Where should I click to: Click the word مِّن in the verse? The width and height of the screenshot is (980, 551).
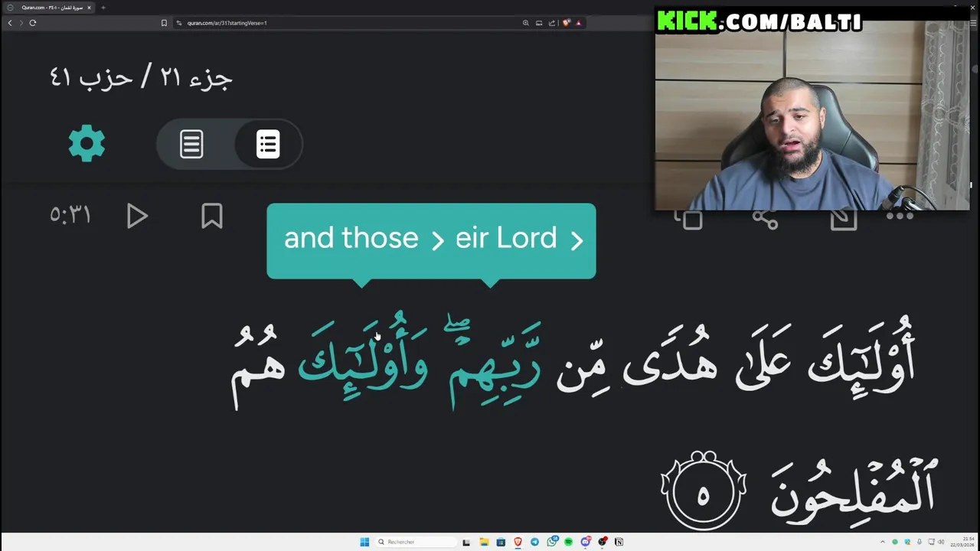(x=581, y=371)
